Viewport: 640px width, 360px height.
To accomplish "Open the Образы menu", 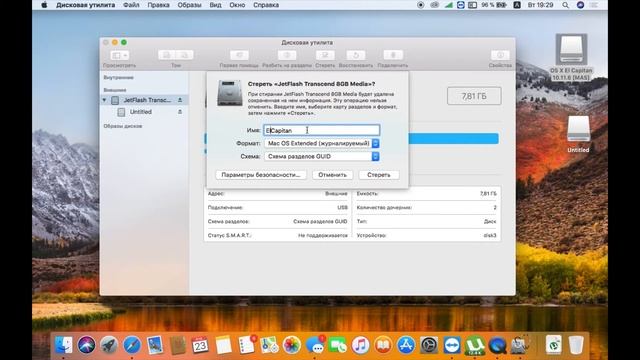I will tap(189, 5).
